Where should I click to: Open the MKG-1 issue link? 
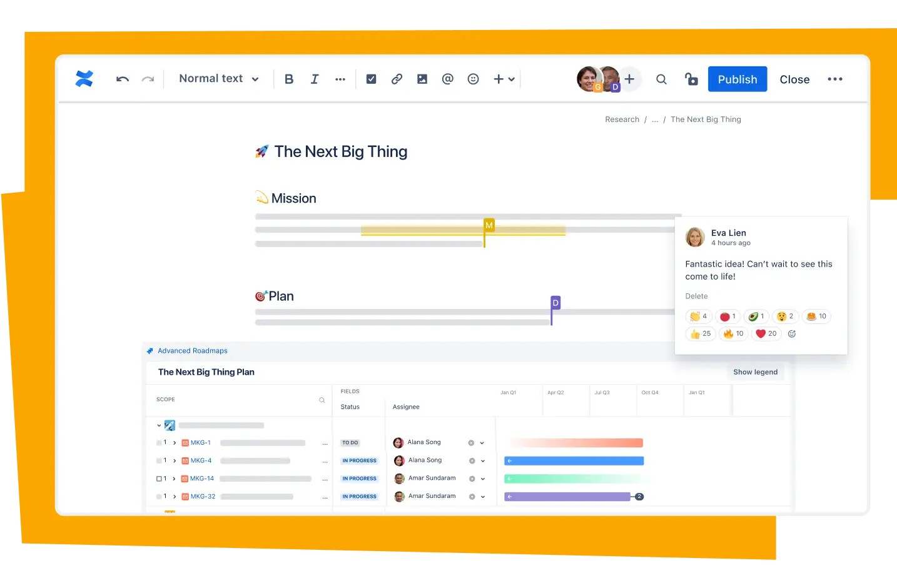[201, 443]
